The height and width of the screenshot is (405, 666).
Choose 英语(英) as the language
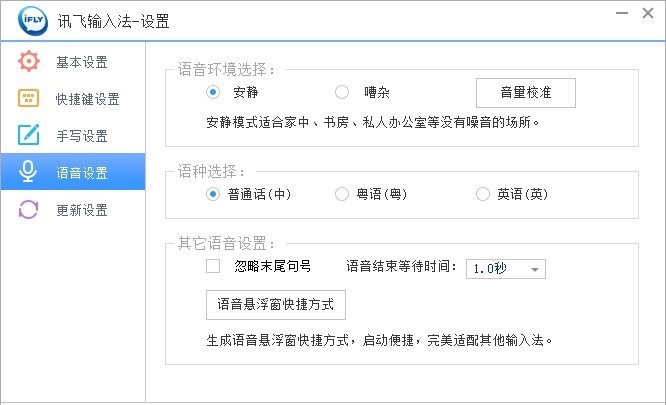coord(483,195)
